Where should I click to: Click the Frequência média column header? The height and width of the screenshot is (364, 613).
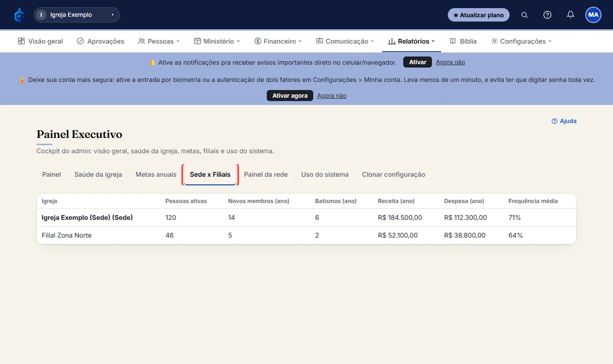533,201
